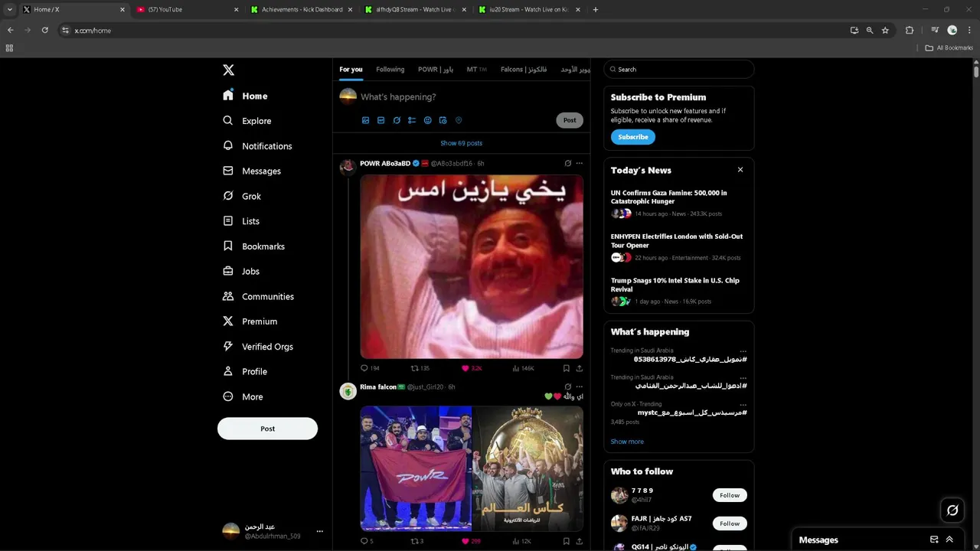Switch to the Falcons timeline tab
Screen dimensions: 980x551
click(524, 70)
